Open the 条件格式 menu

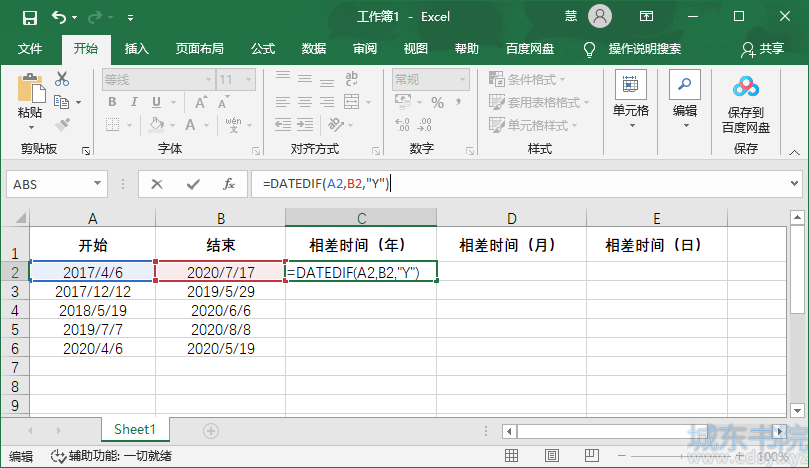(x=527, y=79)
